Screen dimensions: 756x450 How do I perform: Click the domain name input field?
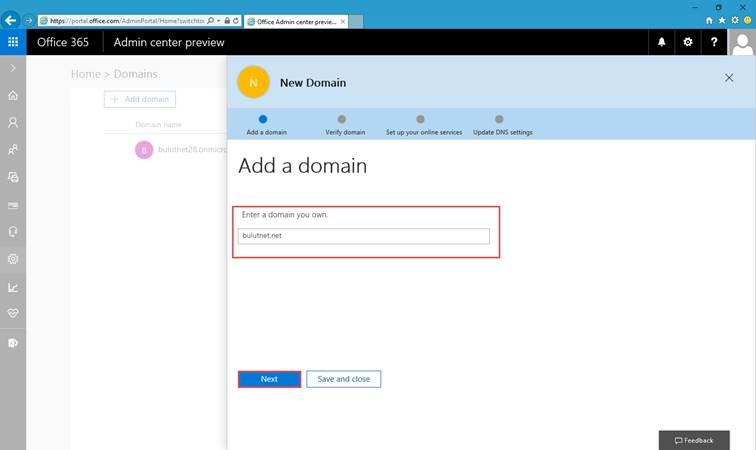364,236
